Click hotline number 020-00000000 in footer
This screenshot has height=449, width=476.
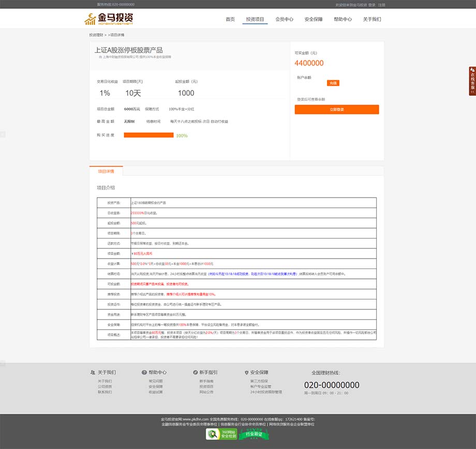(332, 385)
